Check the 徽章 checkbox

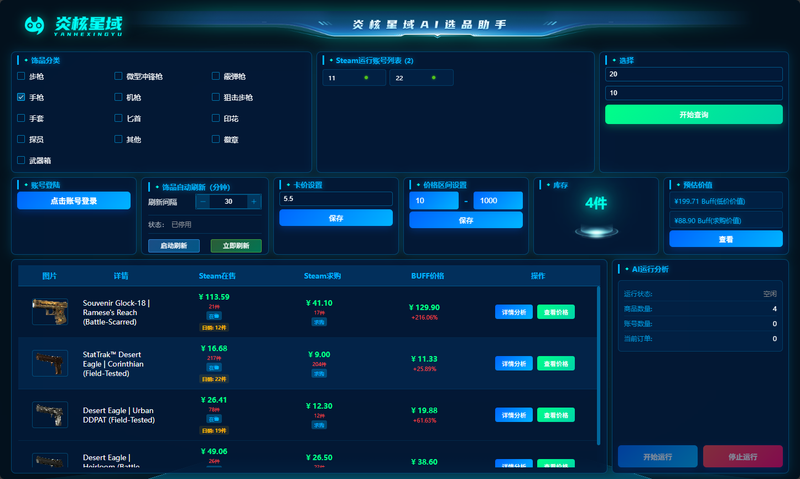[x=216, y=139]
